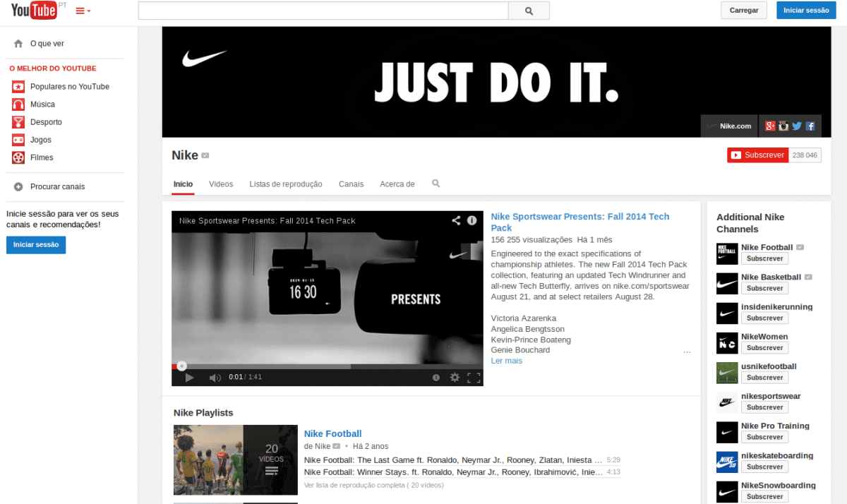Open the Listas de reprodução tab
This screenshot has width=847, height=504.
click(x=286, y=184)
